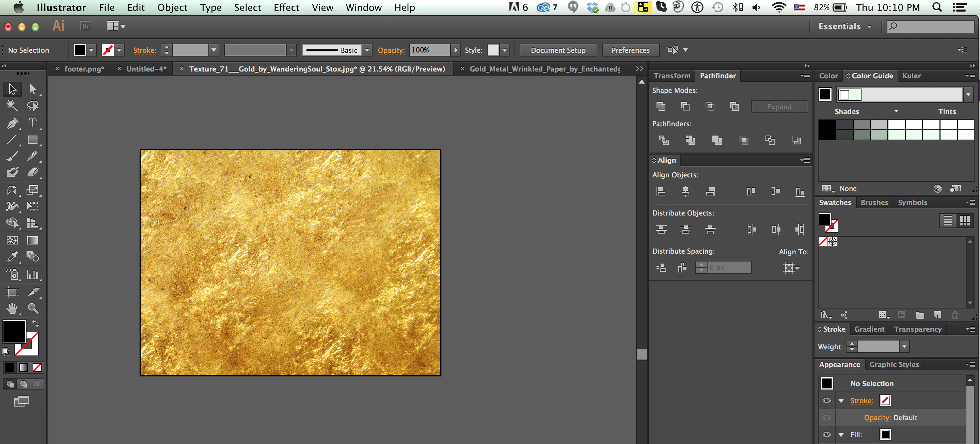980x444 pixels.
Task: Click Horizontal Distribute Left icon
Action: point(752,229)
